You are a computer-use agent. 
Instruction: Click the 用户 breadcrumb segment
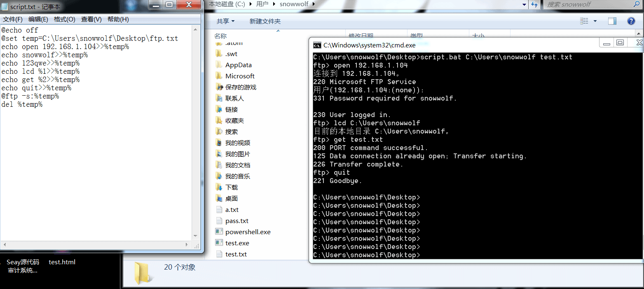(263, 4)
